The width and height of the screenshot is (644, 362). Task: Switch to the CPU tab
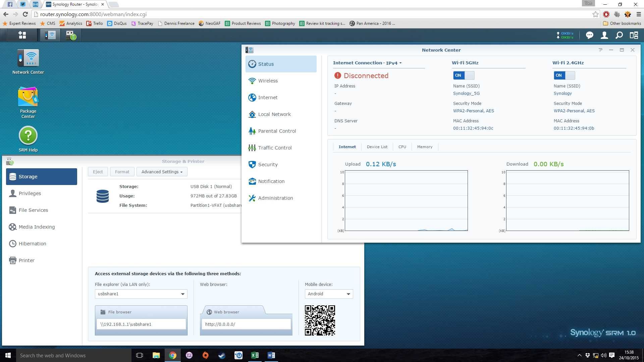(x=402, y=147)
